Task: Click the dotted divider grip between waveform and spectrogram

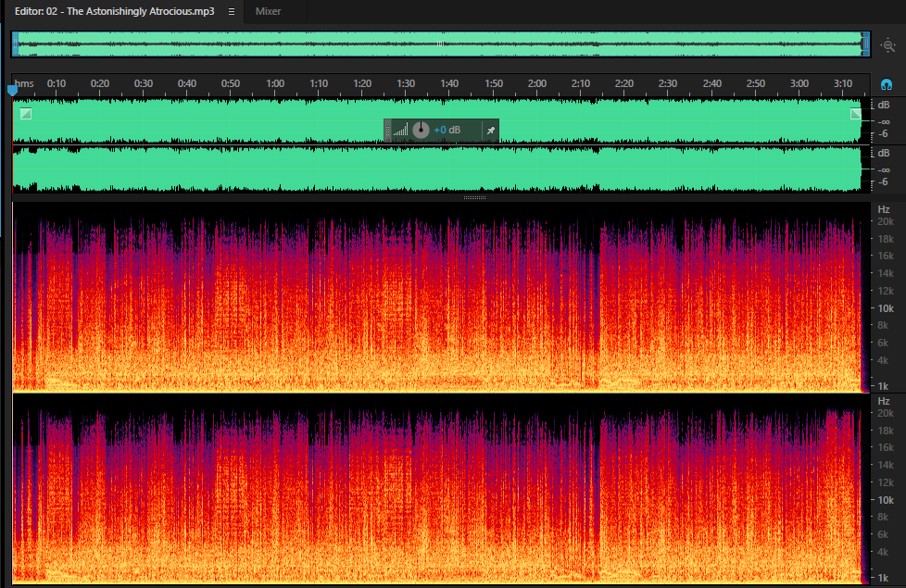Action: pyautogui.click(x=474, y=198)
